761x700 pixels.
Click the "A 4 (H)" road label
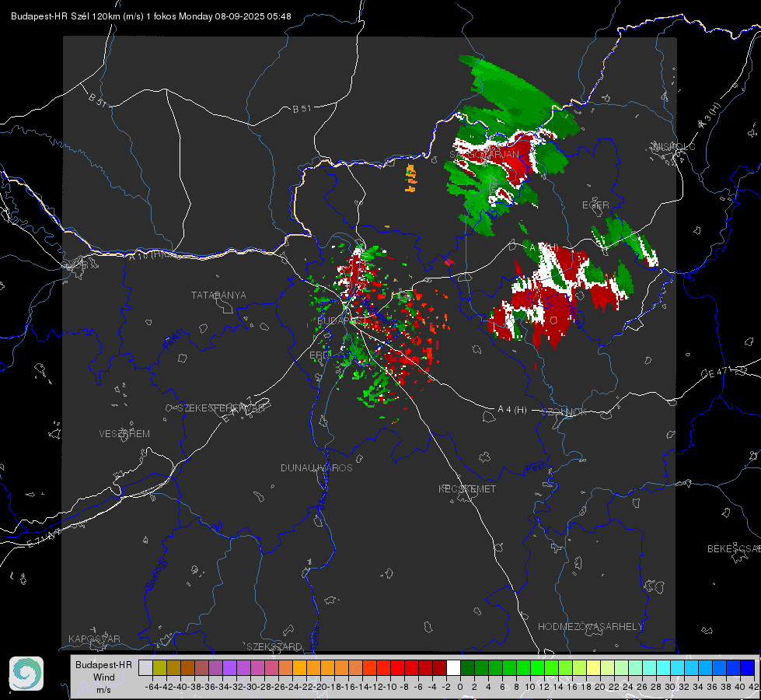pos(512,410)
